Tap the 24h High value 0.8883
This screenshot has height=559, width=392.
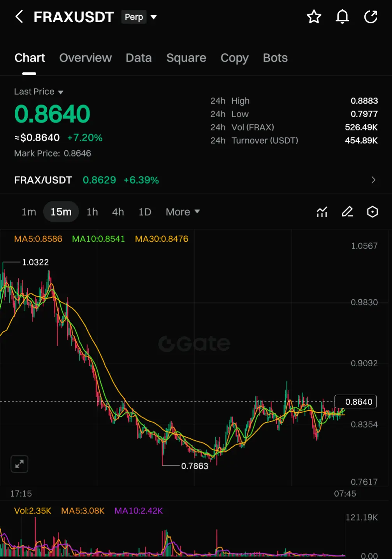[364, 101]
